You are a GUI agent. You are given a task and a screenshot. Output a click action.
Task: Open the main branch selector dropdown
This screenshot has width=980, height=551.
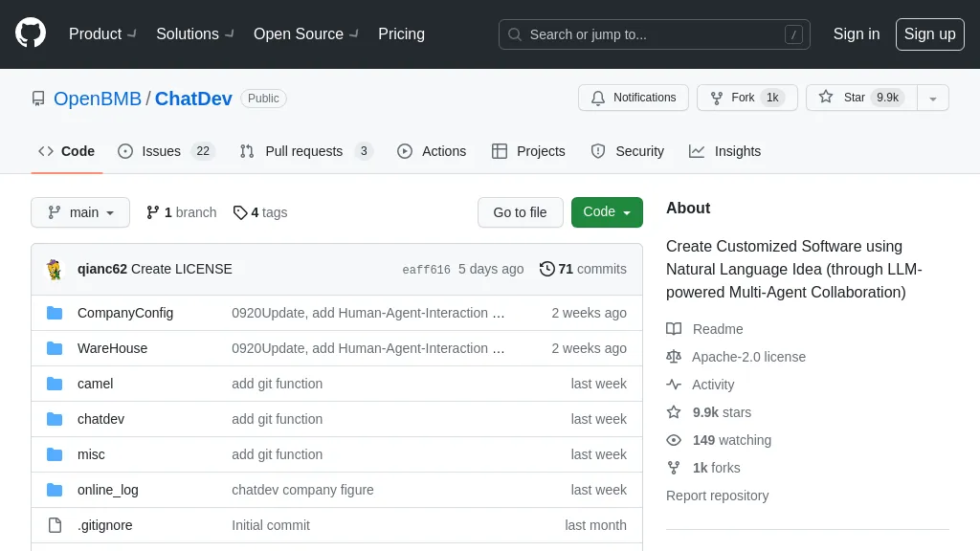(80, 212)
